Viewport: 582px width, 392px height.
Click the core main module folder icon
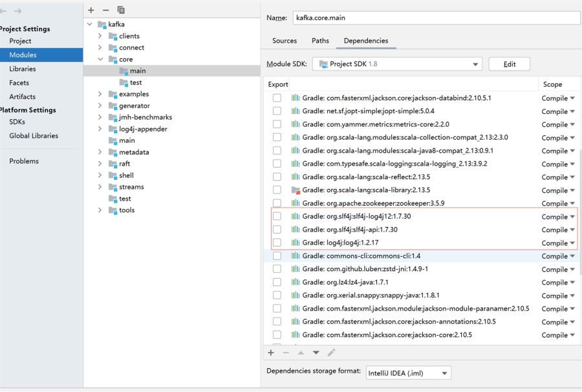(124, 71)
